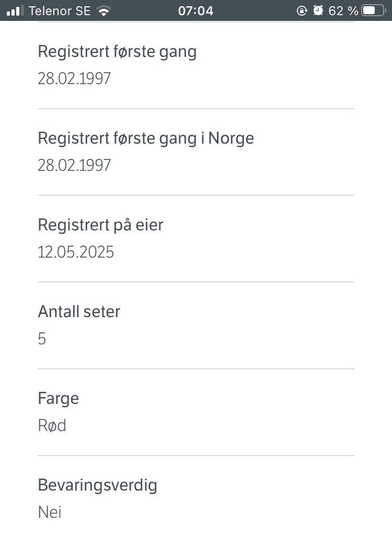Tap the alarm clock icon
Screen dimensions: 392x535
[318, 10]
